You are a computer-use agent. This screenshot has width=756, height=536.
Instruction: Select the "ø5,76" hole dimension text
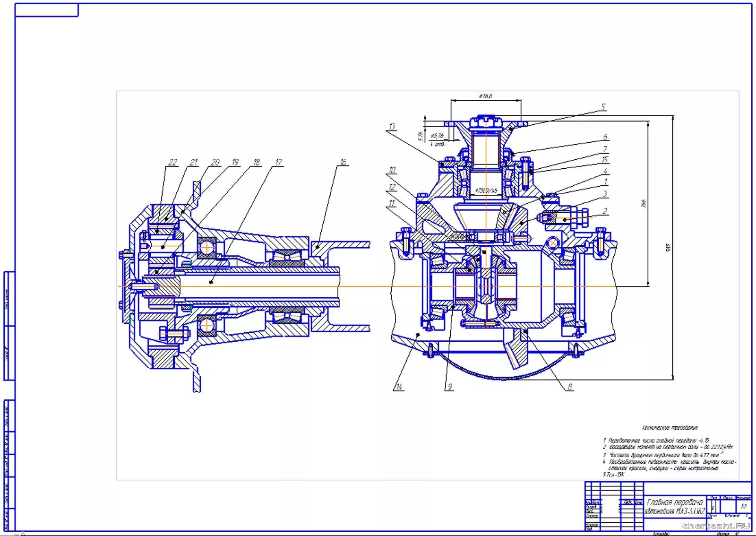pyautogui.click(x=438, y=136)
